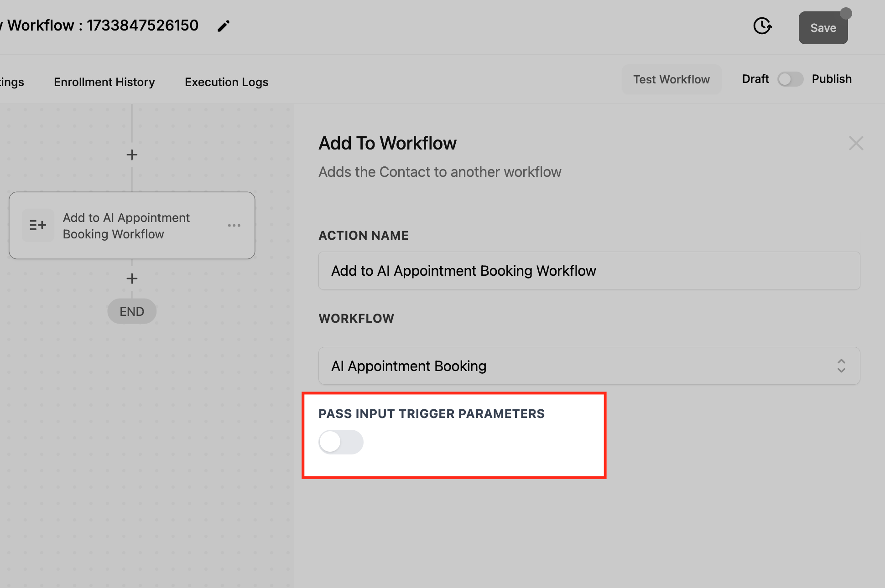Click the Test Workflow button
Screen dimensions: 885x588
click(671, 79)
